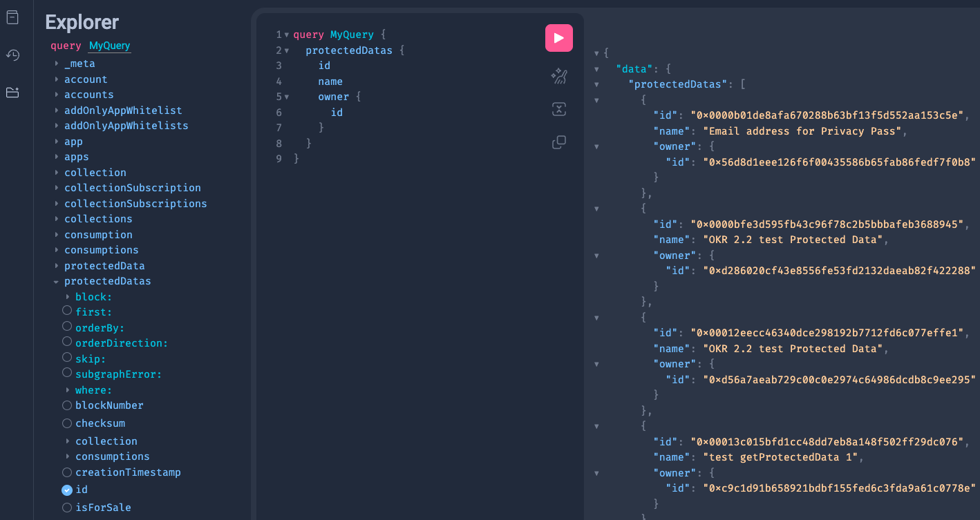Execute MyQuery with the pink play button
This screenshot has width=980, height=520.
point(559,38)
